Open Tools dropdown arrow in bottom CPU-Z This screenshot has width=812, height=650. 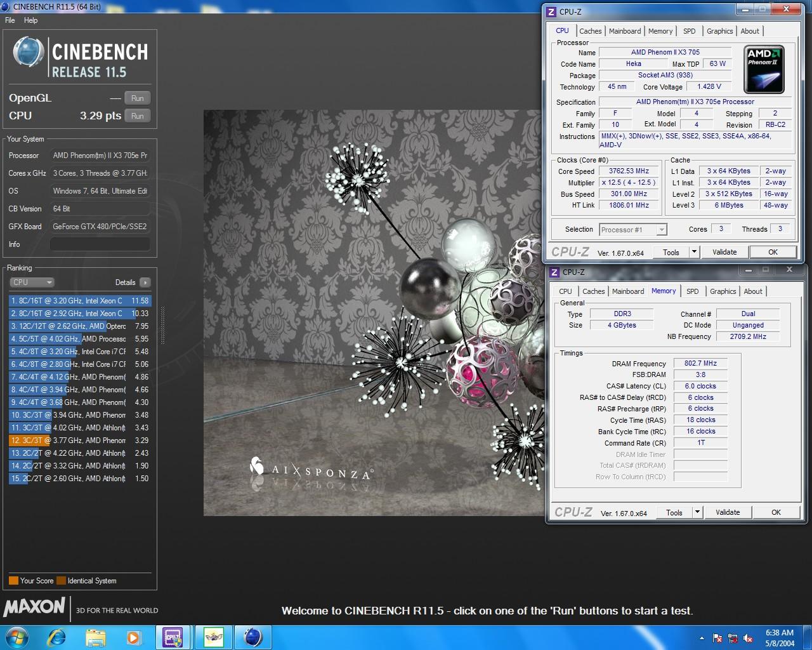[x=698, y=512]
